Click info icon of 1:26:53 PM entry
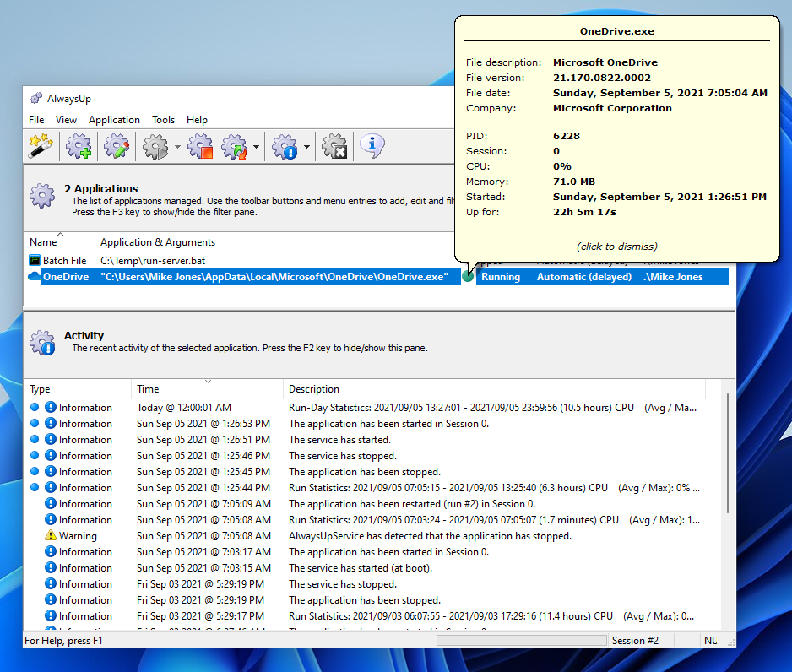This screenshot has width=792, height=672. pos(51,423)
